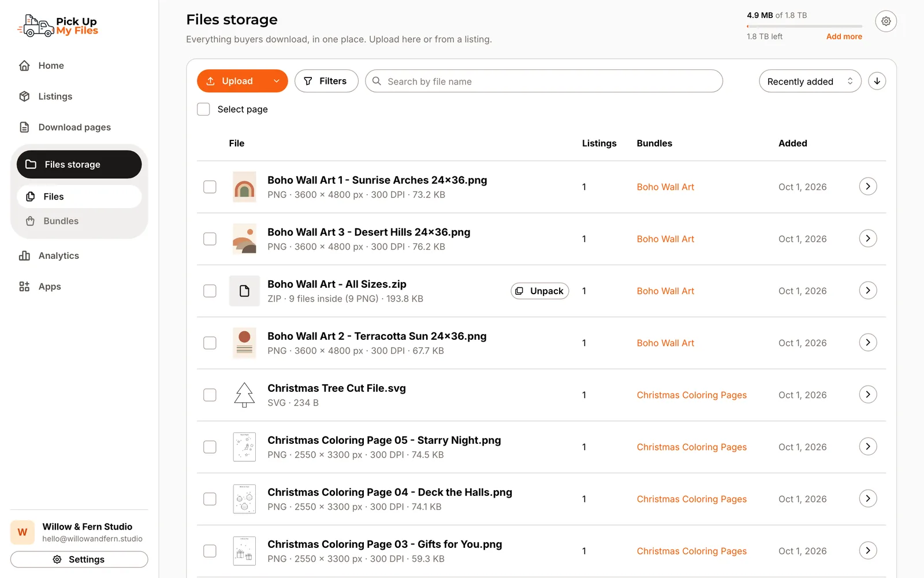Viewport: 924px width, 578px height.
Task: Click Add more storage link
Action: pos(844,36)
